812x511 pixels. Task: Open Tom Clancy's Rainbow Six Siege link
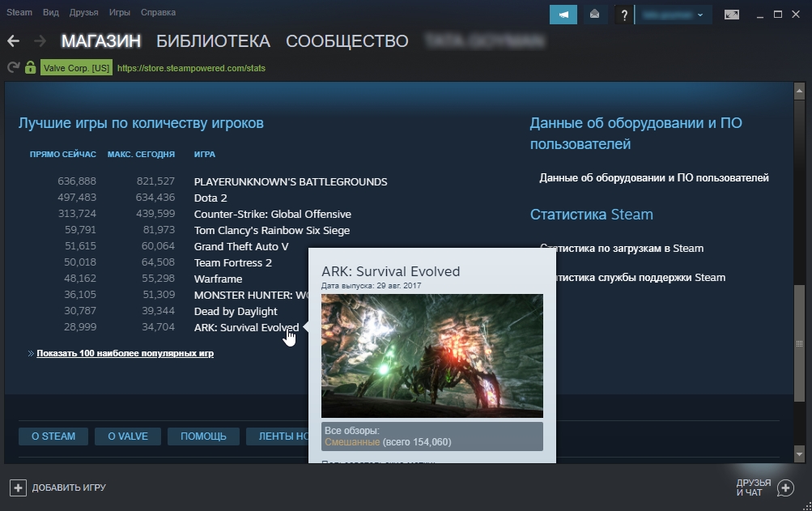pos(272,230)
